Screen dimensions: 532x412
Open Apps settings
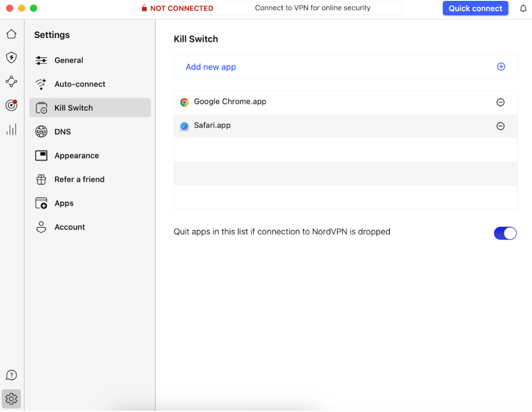point(90,203)
